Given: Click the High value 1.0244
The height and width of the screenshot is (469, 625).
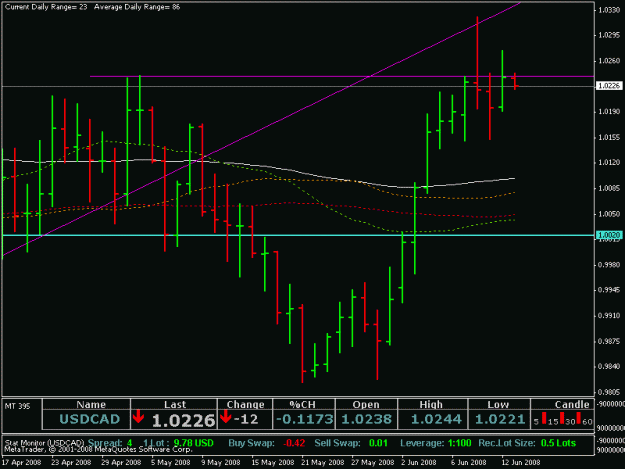Looking at the screenshot, I should point(436,419).
